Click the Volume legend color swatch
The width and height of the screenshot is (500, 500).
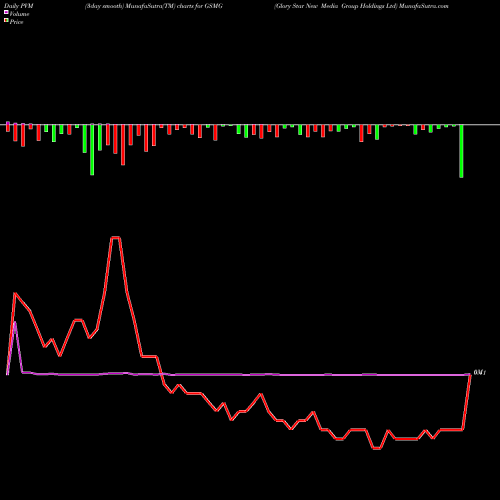[x=6, y=12]
